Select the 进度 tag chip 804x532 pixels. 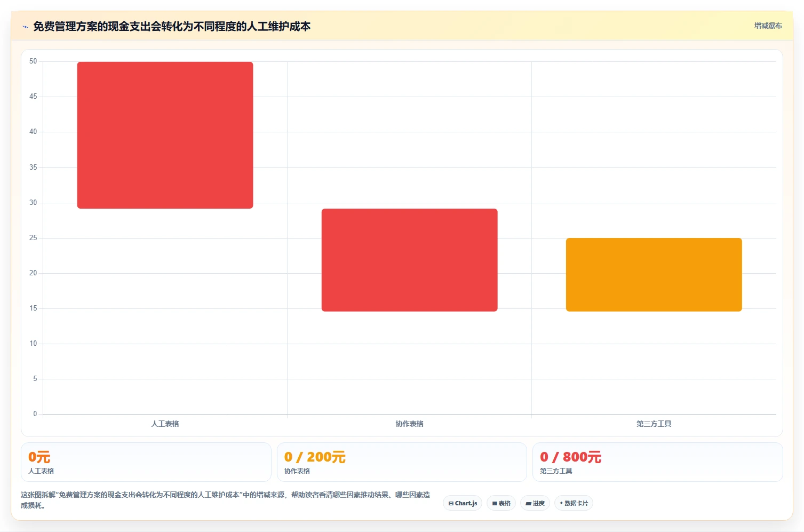pos(535,503)
